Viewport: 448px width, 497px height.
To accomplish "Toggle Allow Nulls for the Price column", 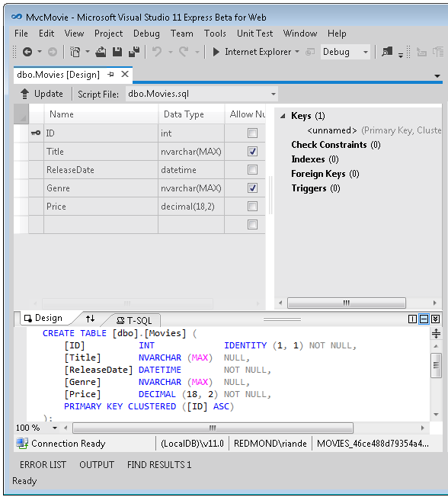I will 252,207.
